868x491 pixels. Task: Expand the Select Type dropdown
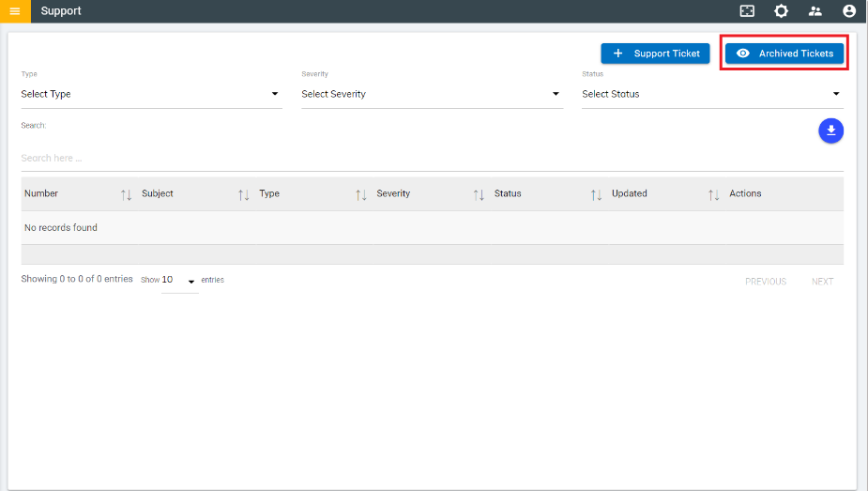pyautogui.click(x=151, y=94)
